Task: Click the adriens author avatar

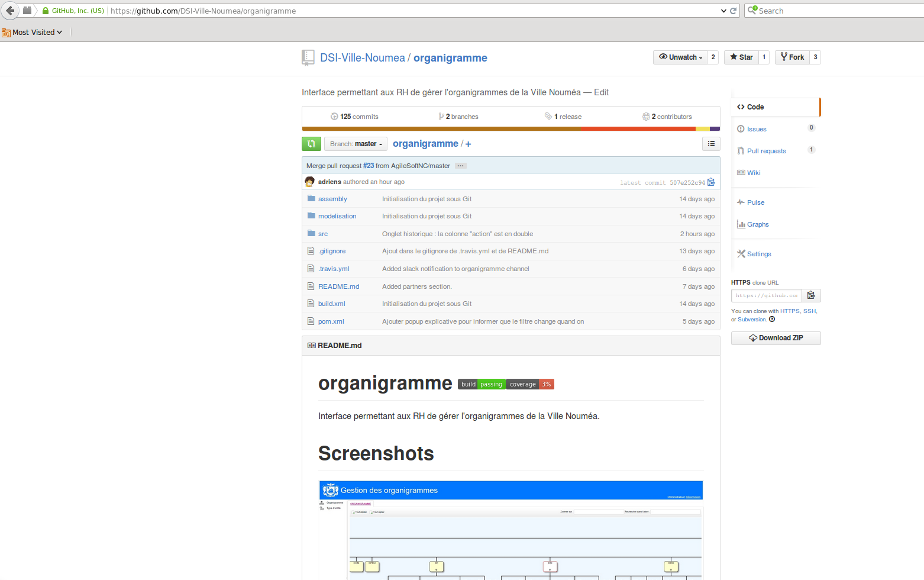Action: click(309, 182)
